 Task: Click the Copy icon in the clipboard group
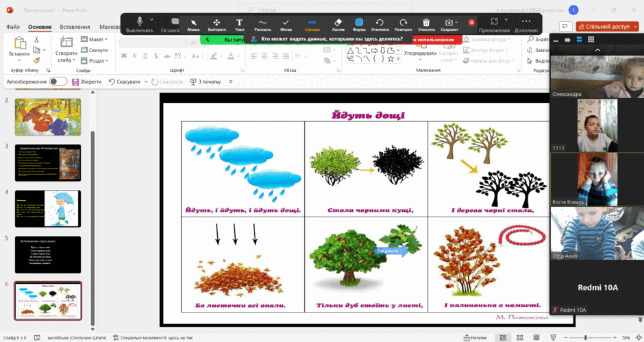click(x=36, y=50)
